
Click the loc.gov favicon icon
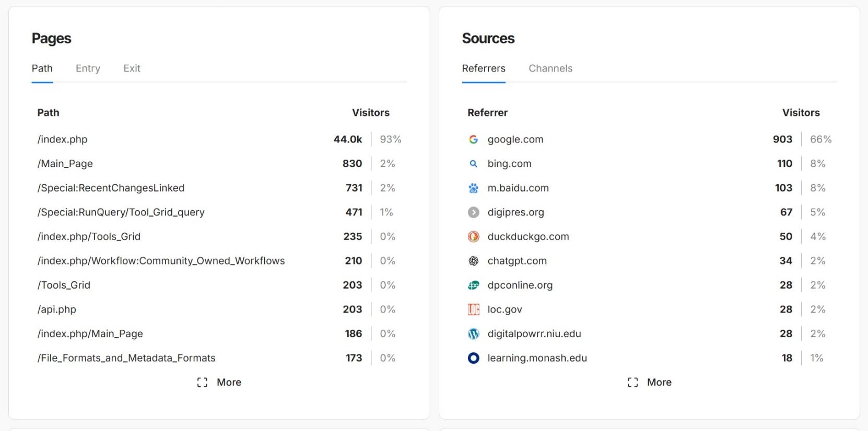473,309
